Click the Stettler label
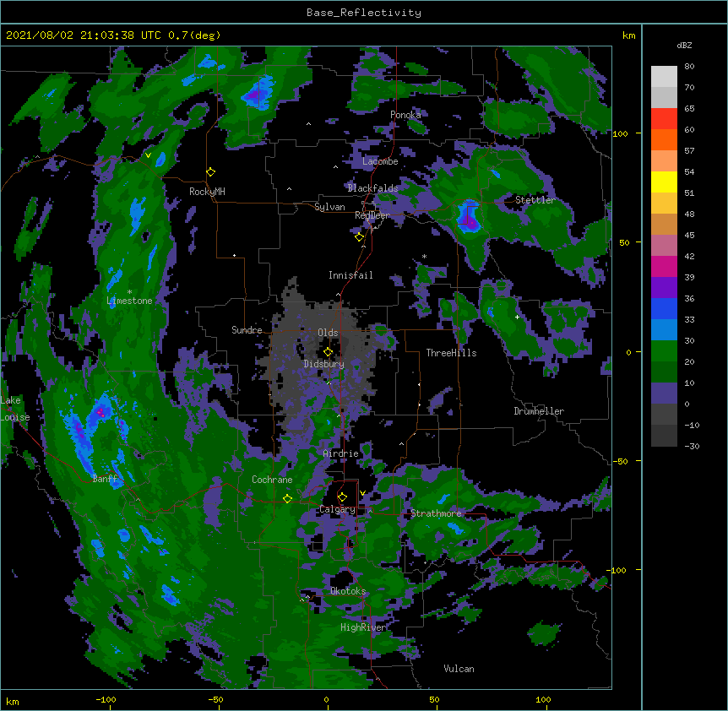This screenshot has height=711, width=728. coord(535,200)
